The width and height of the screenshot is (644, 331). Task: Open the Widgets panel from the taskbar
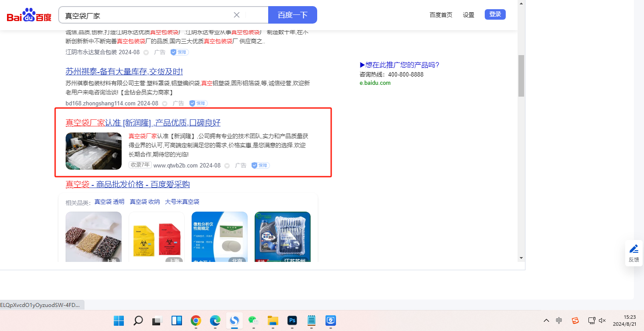[176, 321]
